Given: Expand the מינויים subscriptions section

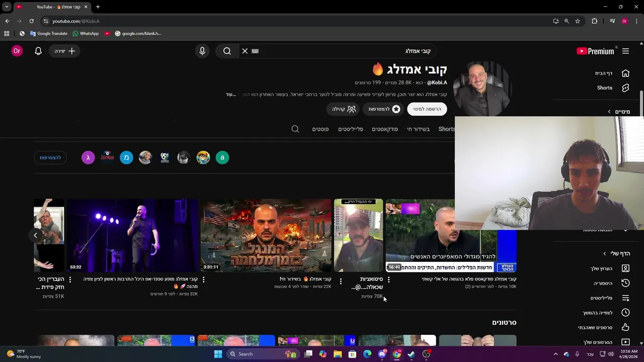Looking at the screenshot, I should coord(619,112).
